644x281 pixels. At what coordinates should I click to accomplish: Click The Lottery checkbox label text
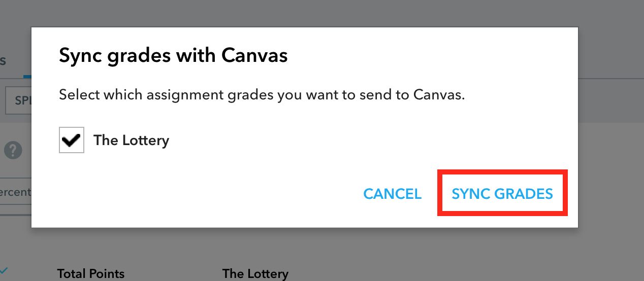[x=131, y=140]
